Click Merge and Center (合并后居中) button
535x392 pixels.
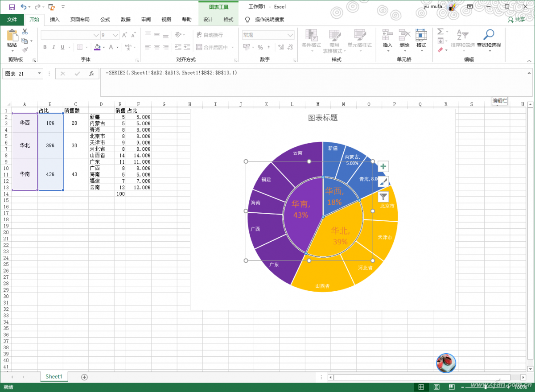click(x=212, y=47)
